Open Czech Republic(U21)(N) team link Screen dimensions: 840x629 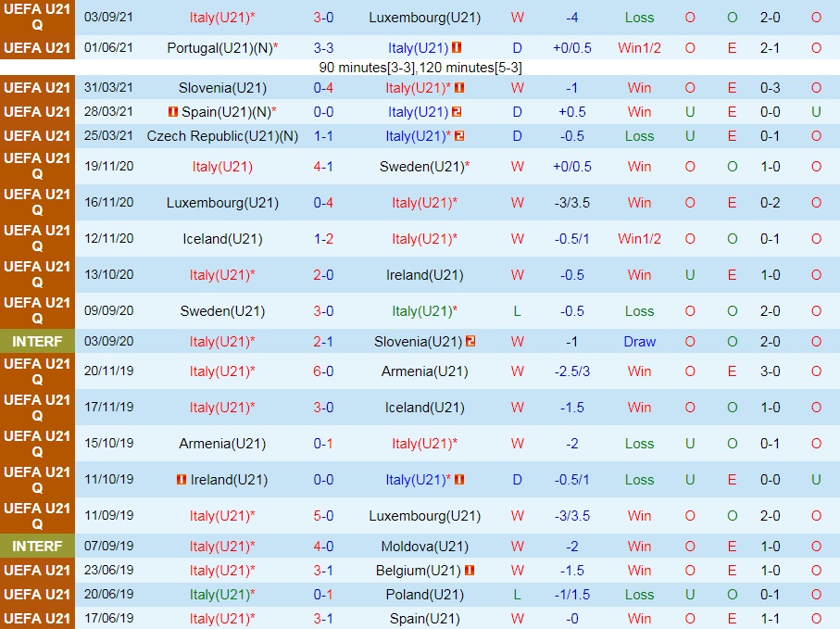pos(222,136)
